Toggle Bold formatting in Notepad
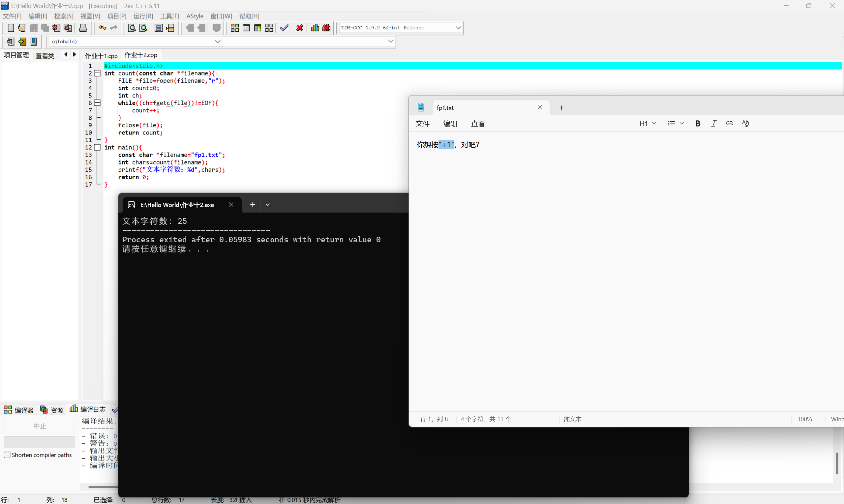The width and height of the screenshot is (844, 504). click(x=698, y=124)
